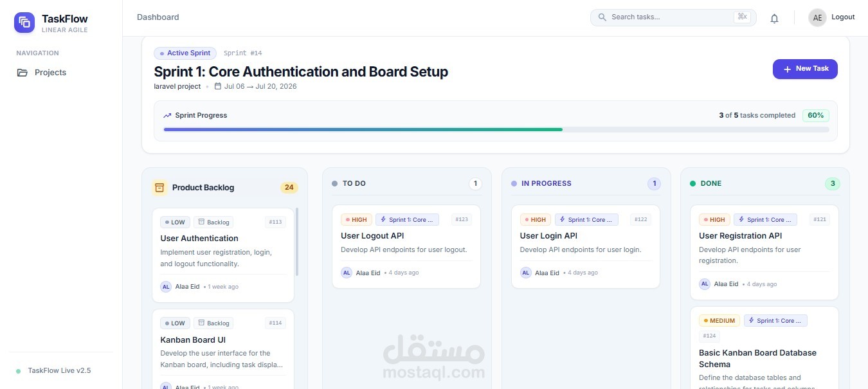868x389 pixels.
Task: Click the Backlog tag on Kanban Board UI card
Action: 213,323
